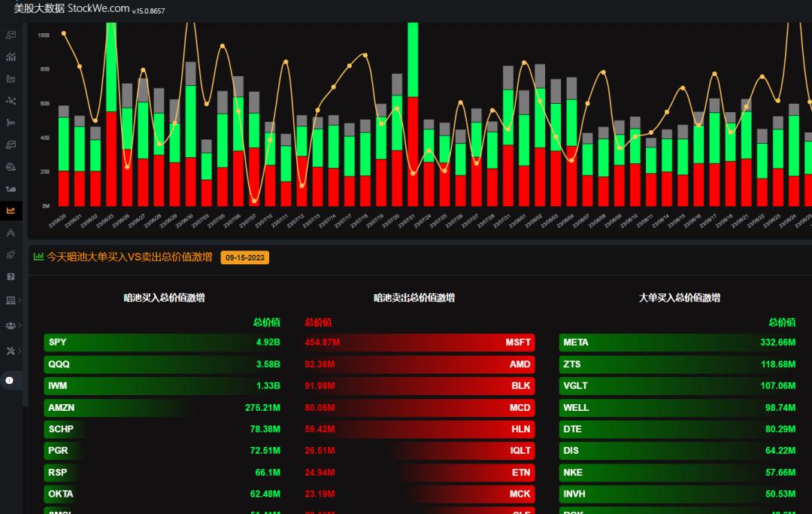812x514 pixels.
Task: Click the 大单买入总价值激增 column heading
Action: point(680,297)
